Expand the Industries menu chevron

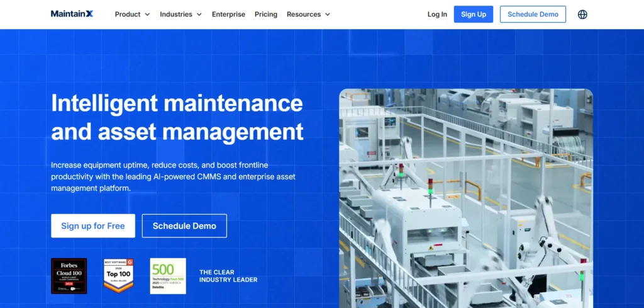pyautogui.click(x=199, y=14)
